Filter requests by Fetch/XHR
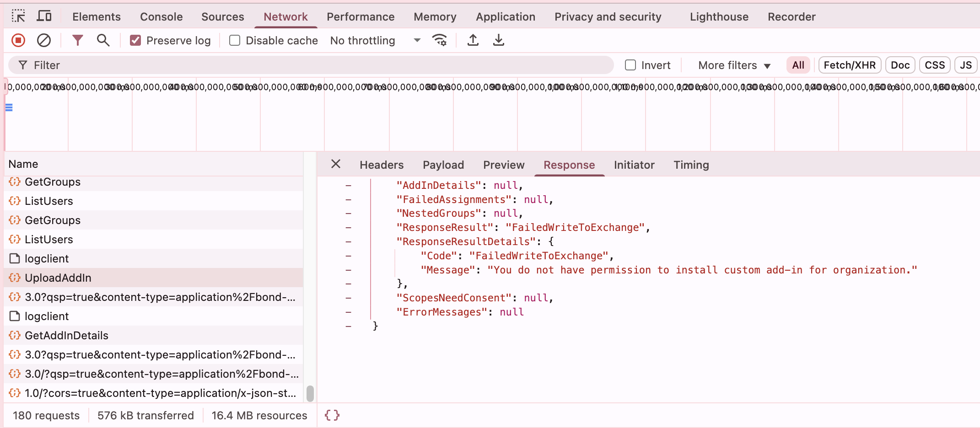The image size is (980, 428). coord(850,65)
